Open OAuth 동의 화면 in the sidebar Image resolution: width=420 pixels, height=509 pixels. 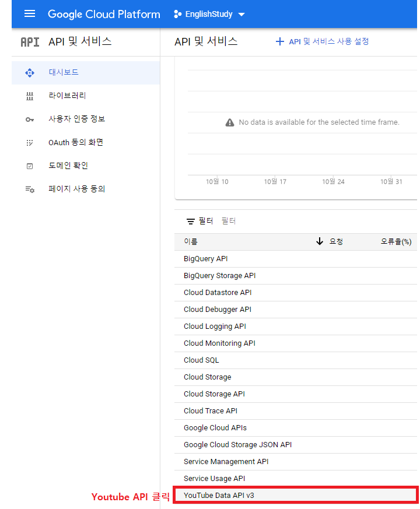pos(86,142)
